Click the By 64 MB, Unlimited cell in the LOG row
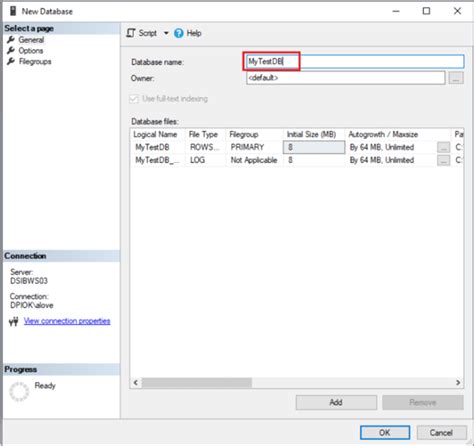The height and width of the screenshot is (446, 474). [391, 160]
